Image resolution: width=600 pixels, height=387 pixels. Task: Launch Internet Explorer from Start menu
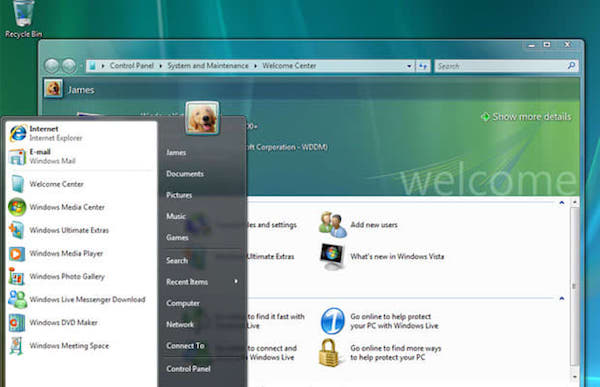pyautogui.click(x=81, y=133)
